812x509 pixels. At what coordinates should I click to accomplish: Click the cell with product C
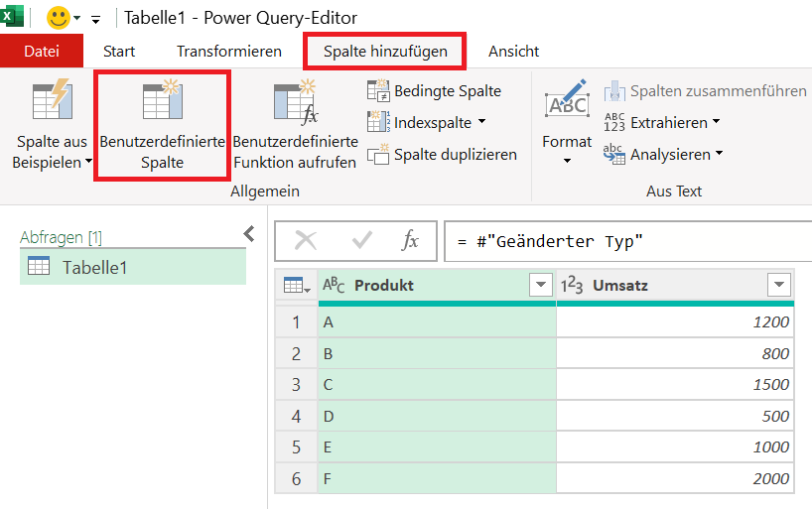point(437,385)
